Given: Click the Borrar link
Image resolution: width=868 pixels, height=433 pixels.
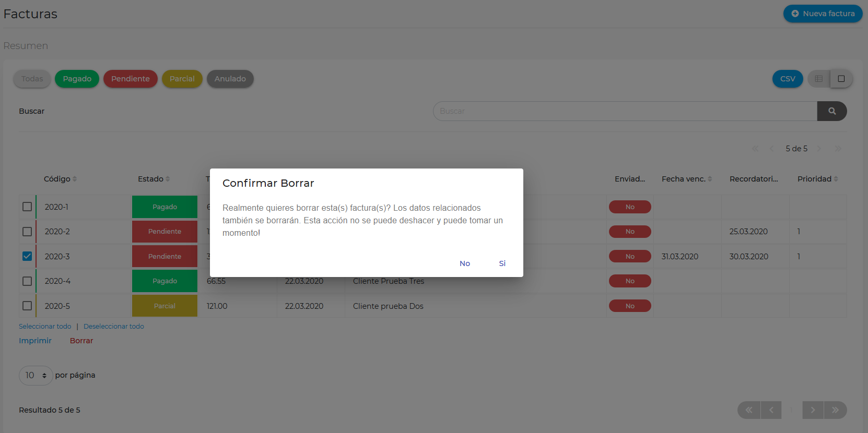Looking at the screenshot, I should click(x=81, y=341).
